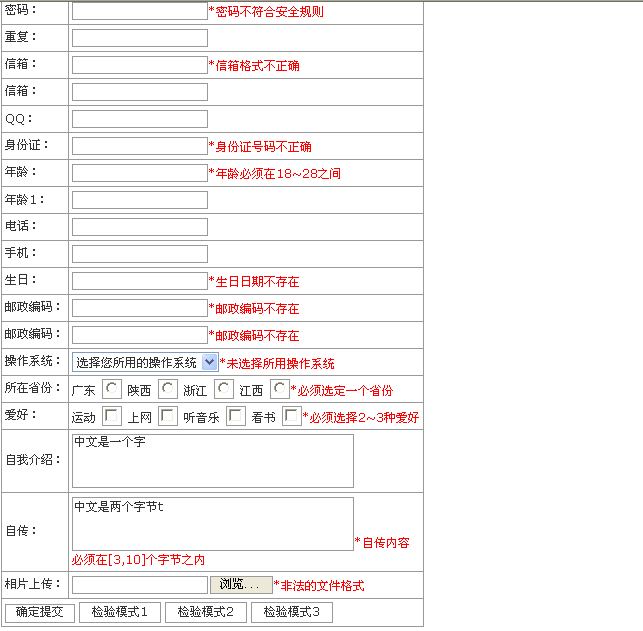Click the 操作系统 row label
This screenshot has width=643, height=631.
(33, 361)
